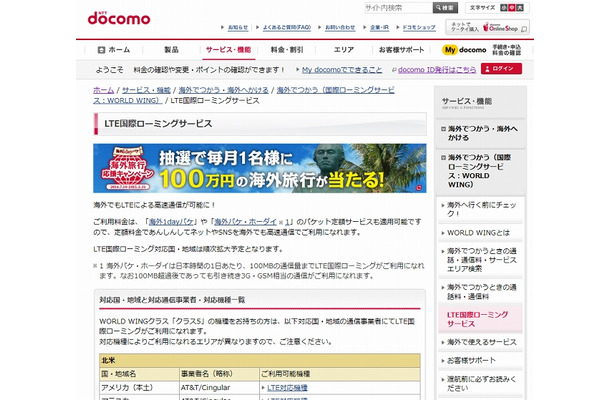Open WORLD WINGとは sidebar item
The height and width of the screenshot is (400, 610).
(x=480, y=233)
